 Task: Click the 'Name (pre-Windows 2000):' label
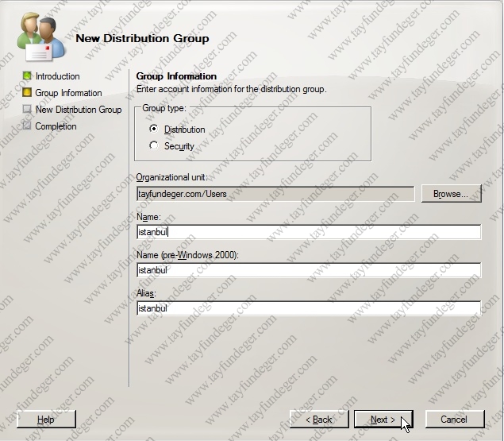tap(187, 255)
